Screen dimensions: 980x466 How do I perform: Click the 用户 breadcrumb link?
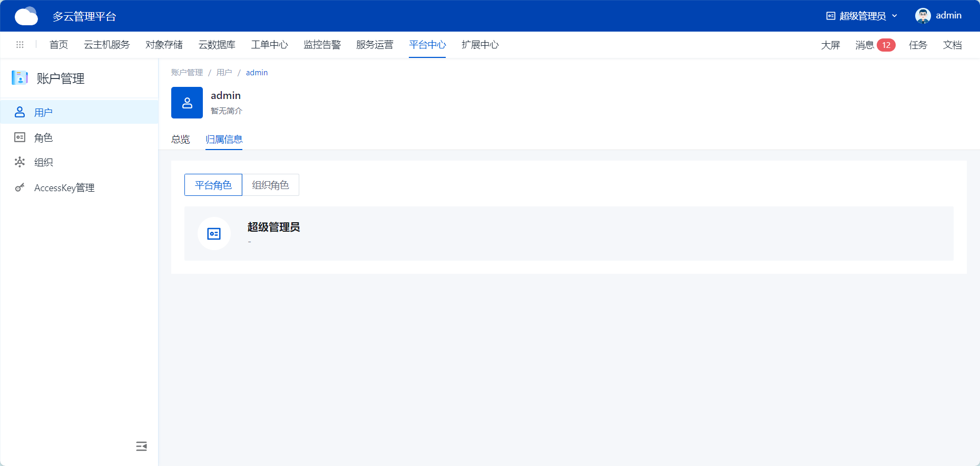point(224,73)
